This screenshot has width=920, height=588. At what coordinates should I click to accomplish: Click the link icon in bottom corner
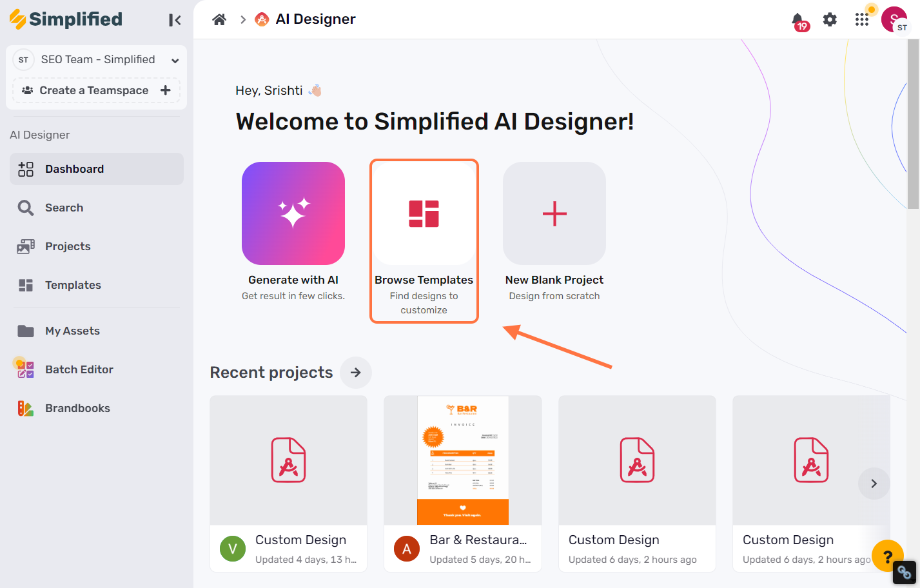(x=905, y=572)
